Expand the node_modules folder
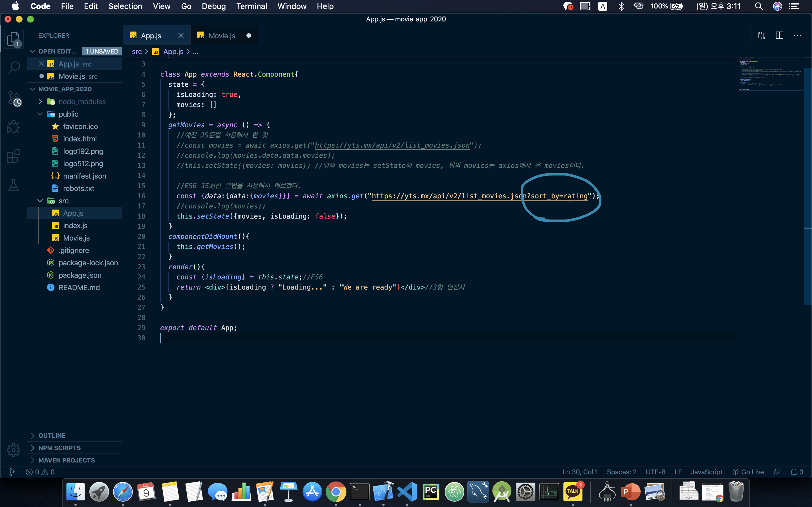 82,102
